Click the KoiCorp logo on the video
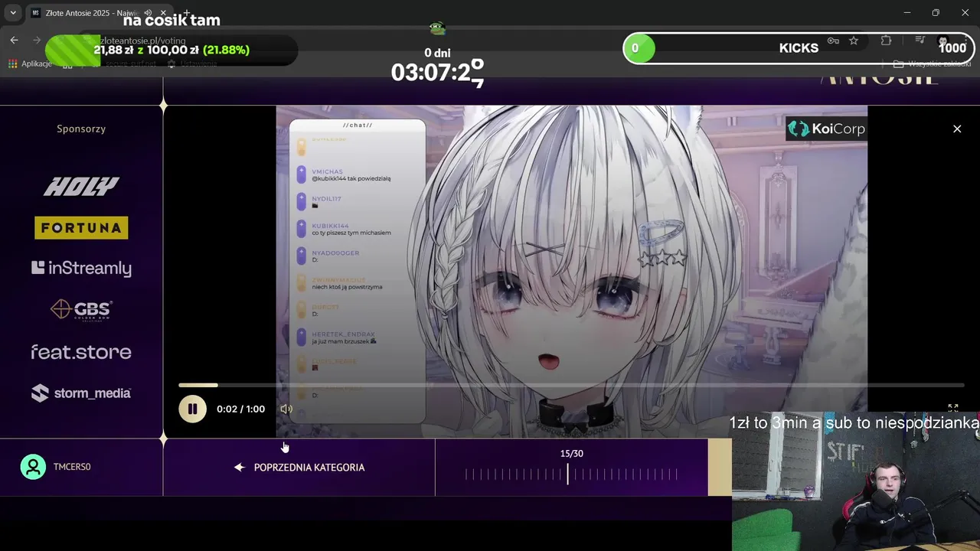The image size is (980, 551). tap(826, 129)
